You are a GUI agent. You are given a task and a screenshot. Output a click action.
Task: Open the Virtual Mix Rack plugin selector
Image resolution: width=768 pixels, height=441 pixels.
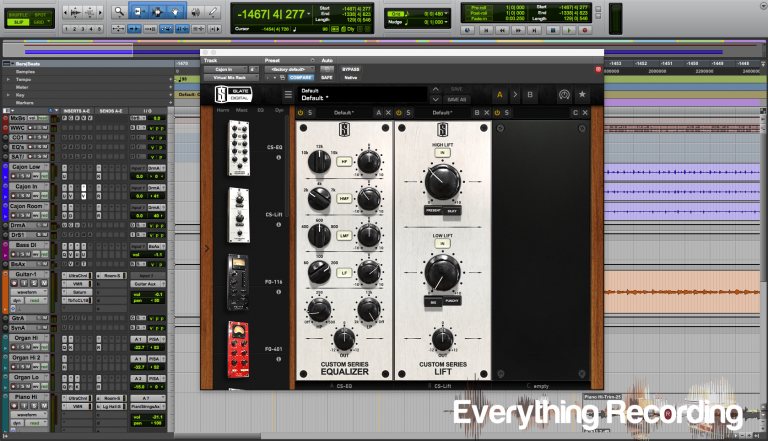(231, 78)
